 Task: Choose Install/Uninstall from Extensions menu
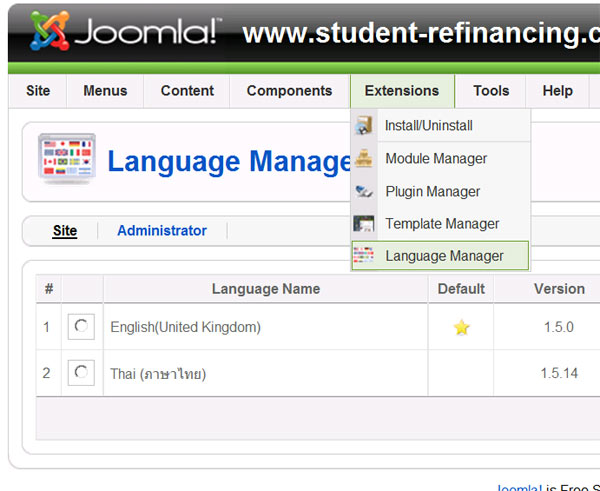(x=440, y=126)
